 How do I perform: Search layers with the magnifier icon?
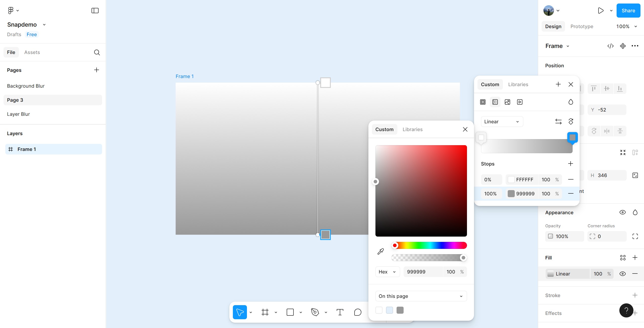(x=97, y=52)
